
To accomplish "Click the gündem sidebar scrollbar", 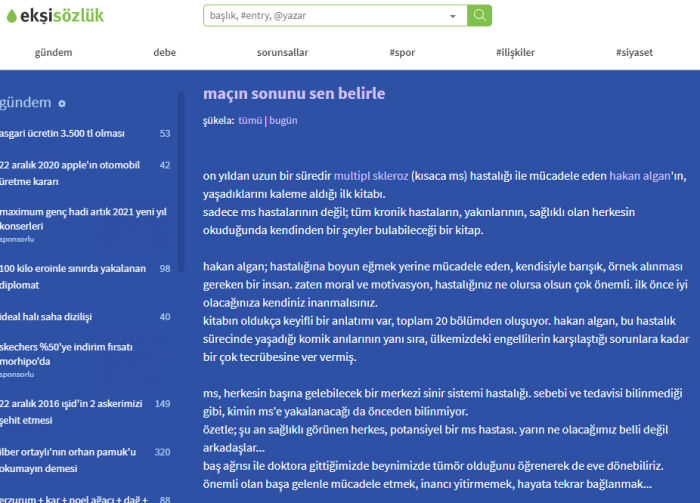I will pos(181,200).
